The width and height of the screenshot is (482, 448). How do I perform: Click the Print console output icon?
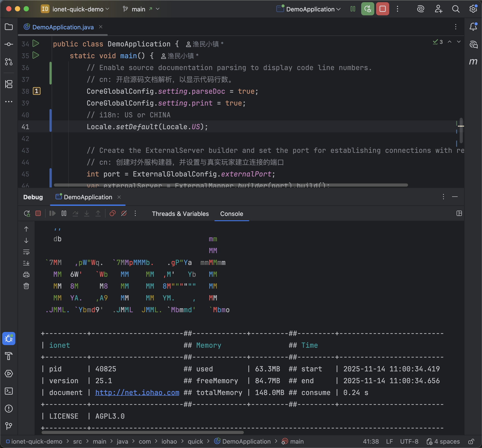pos(26,275)
